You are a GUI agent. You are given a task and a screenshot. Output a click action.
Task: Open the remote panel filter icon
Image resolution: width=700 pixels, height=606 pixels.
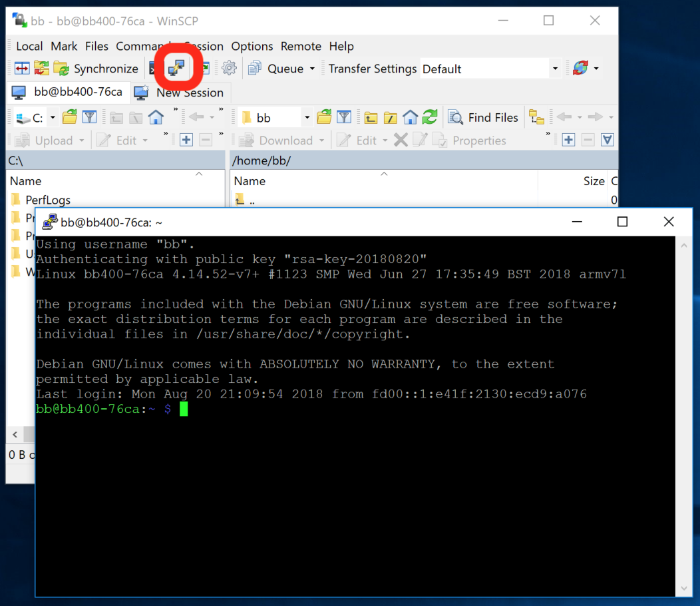[343, 118]
